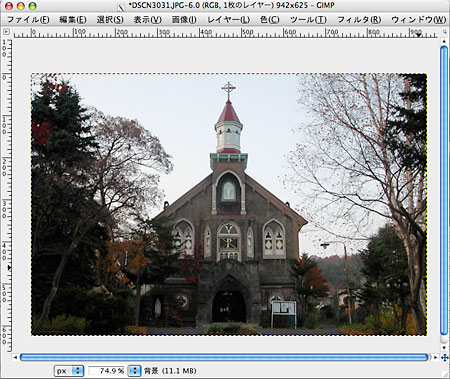
Task: Click the navigation cross icon at bottom right
Action: point(445,358)
